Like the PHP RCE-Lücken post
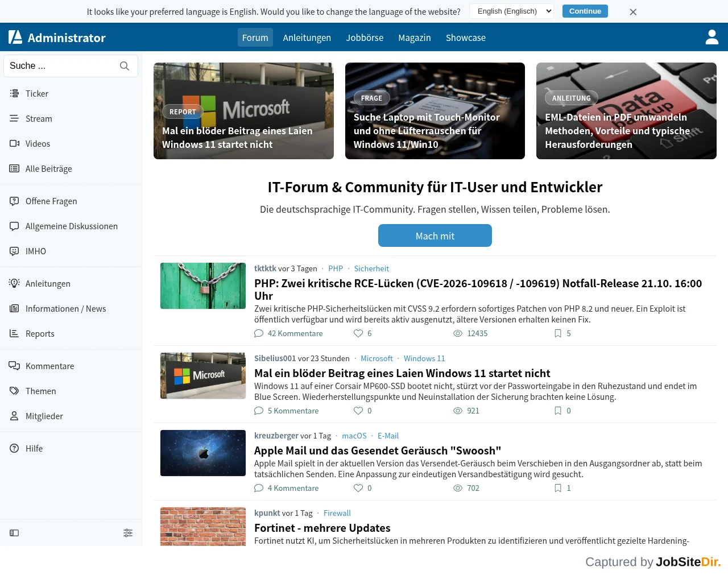The image size is (728, 579). tap(358, 333)
